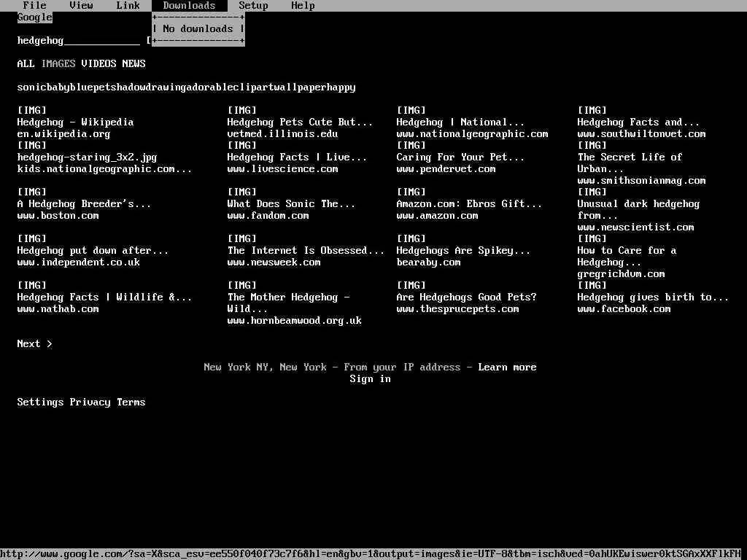Viewport: 747px width, 560px height.
Task: Select the No downloads menu entry
Action: tap(198, 29)
